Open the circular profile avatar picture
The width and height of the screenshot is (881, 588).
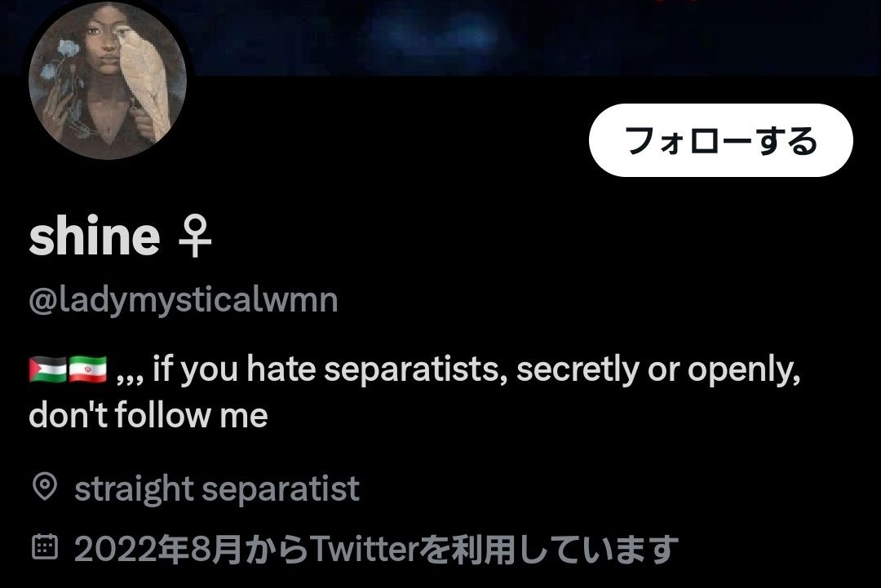(x=108, y=80)
